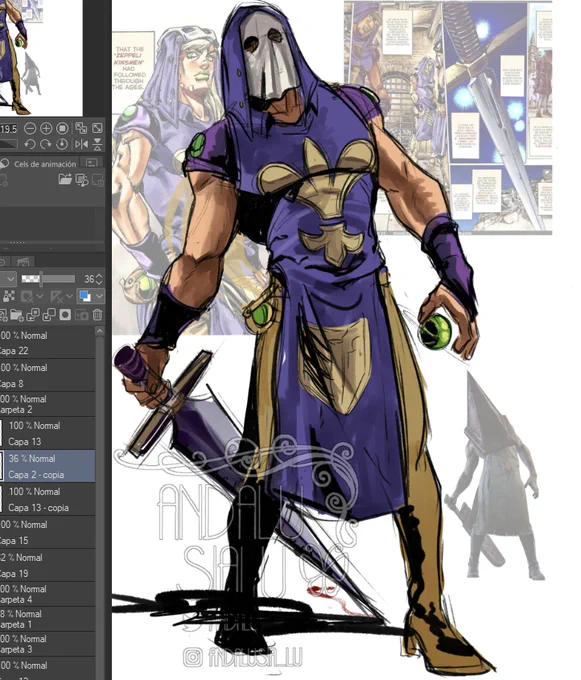Click the opacity stepper arrows at 36
This screenshot has height=680, width=581.
99,279
